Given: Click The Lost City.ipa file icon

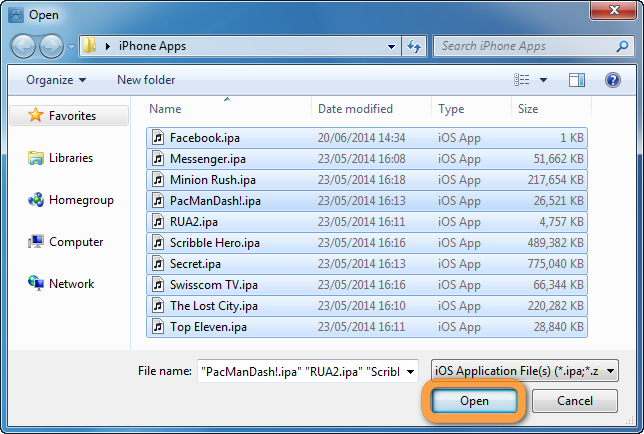Looking at the screenshot, I should tap(158, 305).
